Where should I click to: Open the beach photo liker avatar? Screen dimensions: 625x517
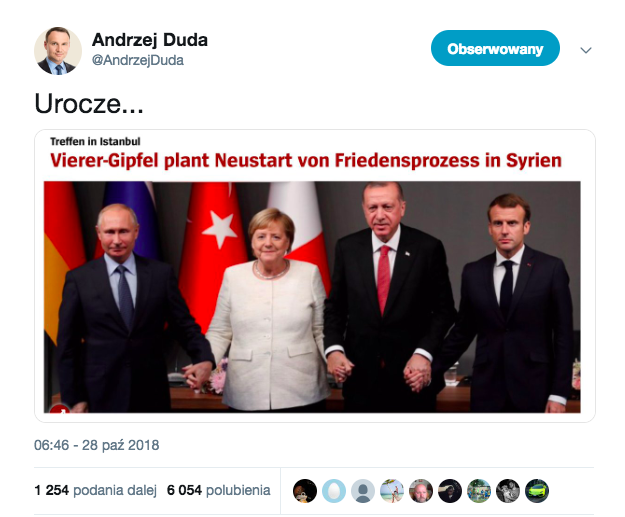pos(392,491)
